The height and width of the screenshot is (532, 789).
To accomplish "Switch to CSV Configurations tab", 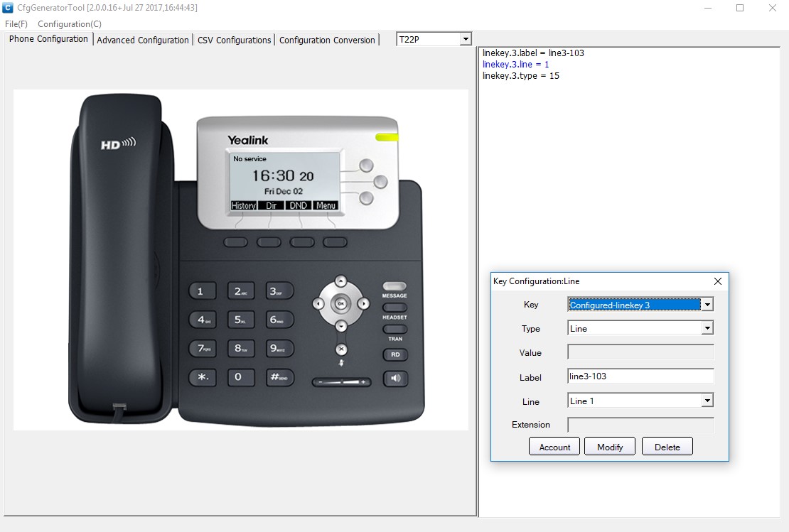I will click(x=234, y=40).
